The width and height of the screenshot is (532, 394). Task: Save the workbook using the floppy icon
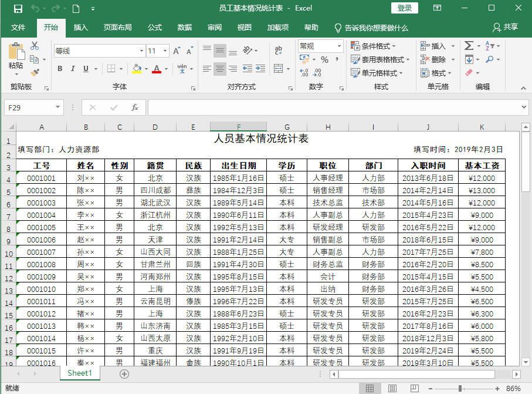pos(18,8)
